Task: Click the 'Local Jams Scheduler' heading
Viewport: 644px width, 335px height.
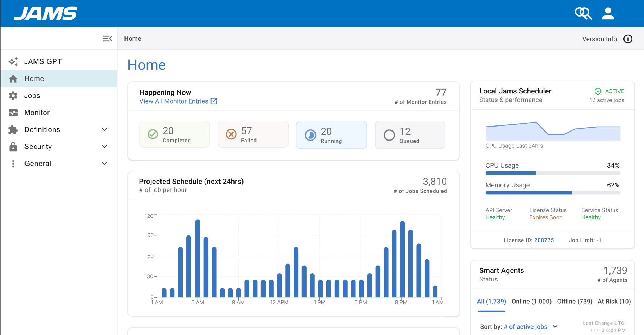Action: click(x=515, y=91)
